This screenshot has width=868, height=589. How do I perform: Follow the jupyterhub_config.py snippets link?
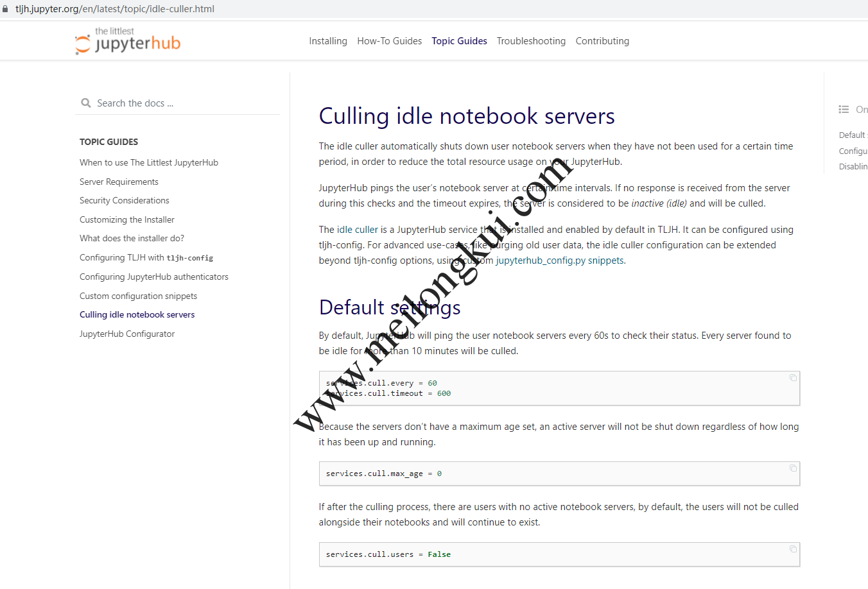[x=560, y=260]
